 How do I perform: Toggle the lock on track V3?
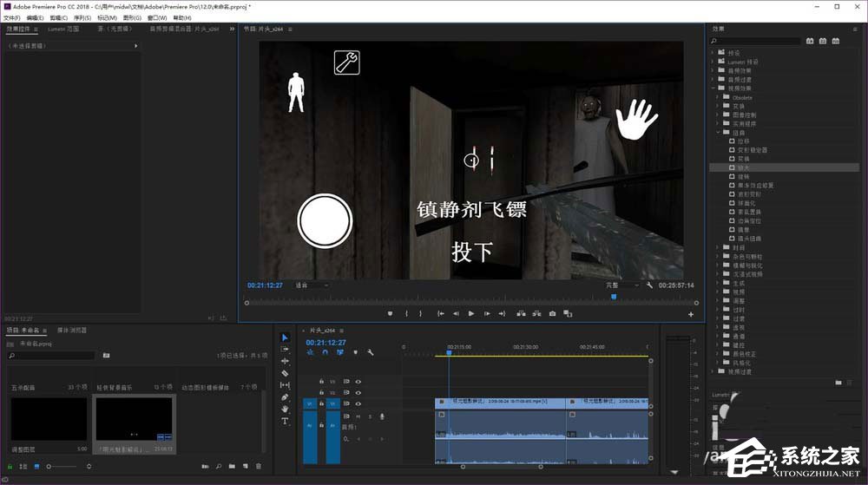322,381
